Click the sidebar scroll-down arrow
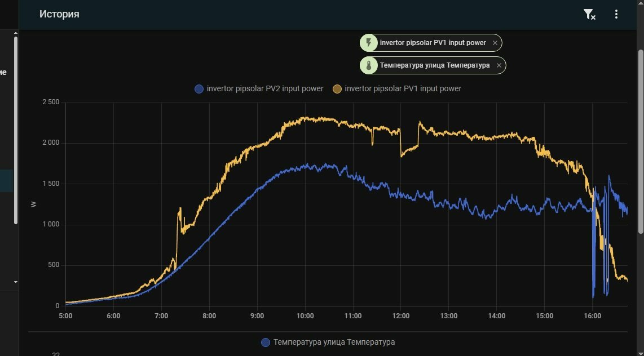This screenshot has height=356, width=644. [16, 282]
